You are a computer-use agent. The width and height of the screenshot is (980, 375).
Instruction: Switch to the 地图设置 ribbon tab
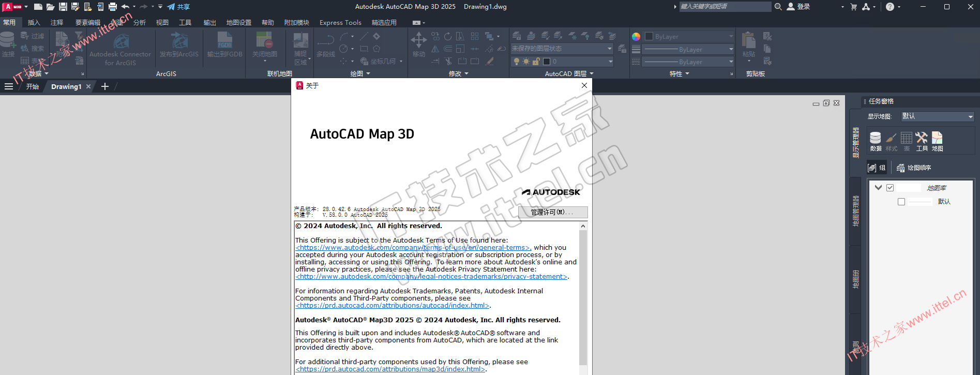[x=239, y=22]
